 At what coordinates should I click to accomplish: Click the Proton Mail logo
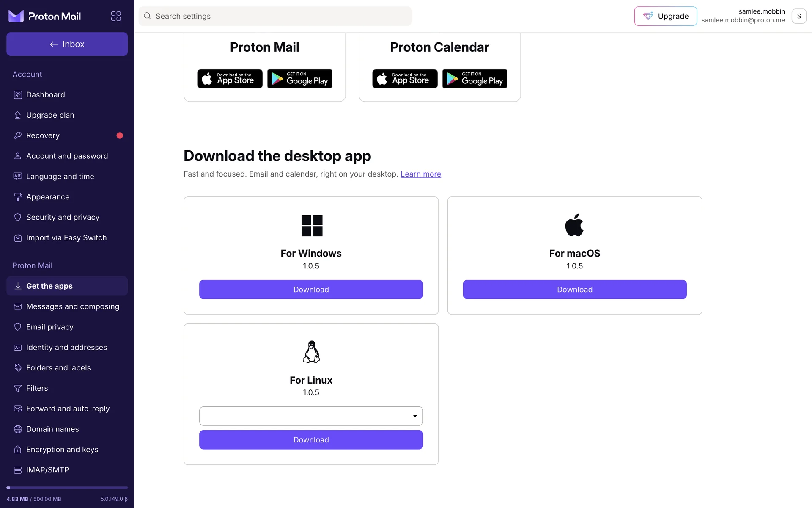click(x=44, y=16)
